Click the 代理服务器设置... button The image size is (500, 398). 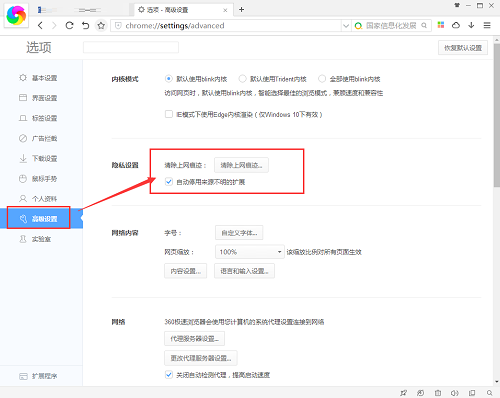pyautogui.click(x=194, y=339)
